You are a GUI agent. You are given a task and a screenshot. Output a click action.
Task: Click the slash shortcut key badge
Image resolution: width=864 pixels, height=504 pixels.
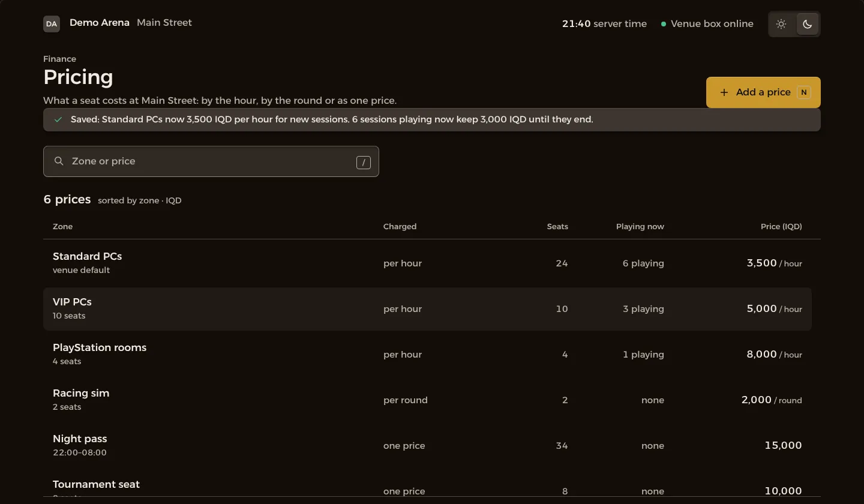[x=364, y=162]
